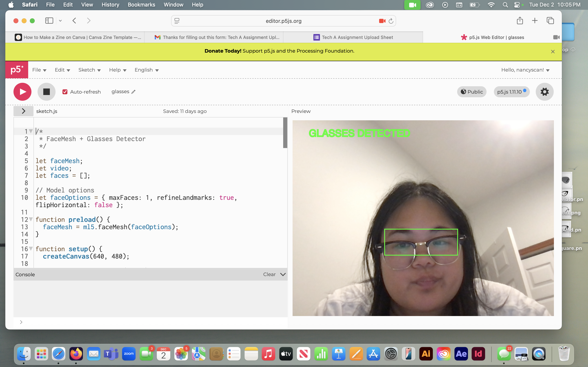The width and height of the screenshot is (588, 367).
Task: Expand the English language dropdown
Action: 147,70
